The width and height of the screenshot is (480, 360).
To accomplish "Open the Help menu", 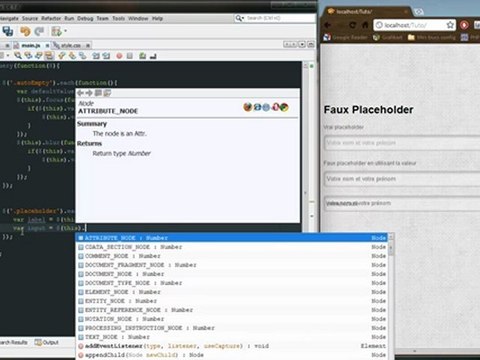I will [x=157, y=18].
